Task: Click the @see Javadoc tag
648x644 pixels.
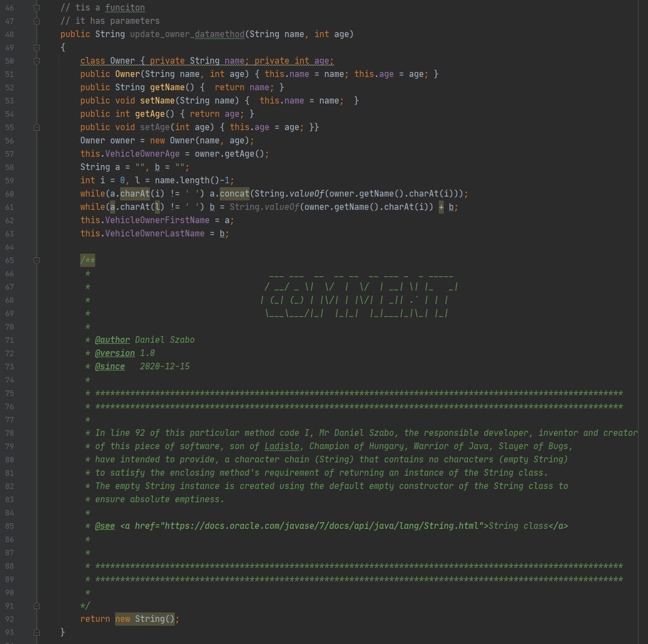Action: coord(105,526)
